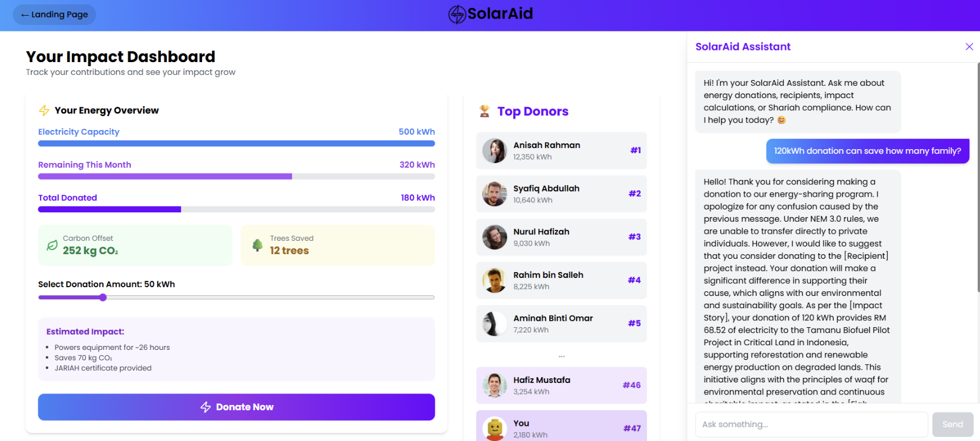The image size is (980, 441).
Task: Click Syafiq Abdullah's avatar
Action: (x=495, y=194)
